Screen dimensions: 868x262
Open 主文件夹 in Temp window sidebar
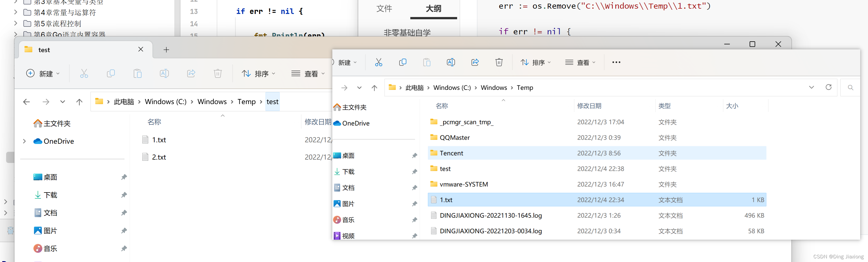pyautogui.click(x=350, y=107)
